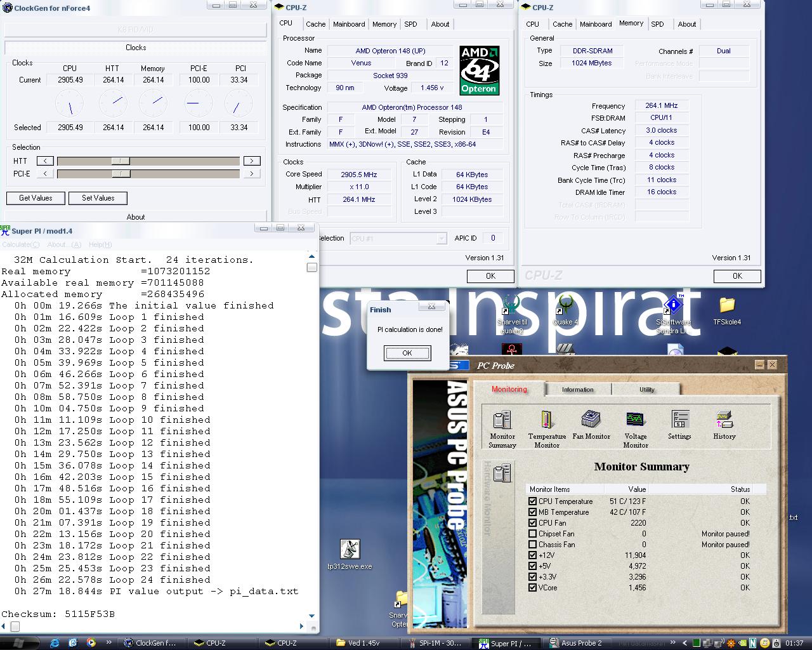Viewport: 812px width, 650px height.
Task: Open SPD tab in the memory-timings CPU-Z window
Action: pos(658,24)
